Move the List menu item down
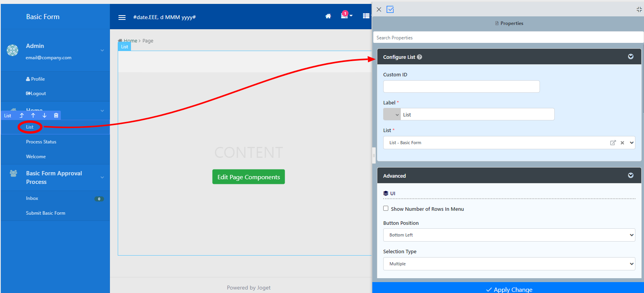The image size is (644, 293). [x=44, y=115]
